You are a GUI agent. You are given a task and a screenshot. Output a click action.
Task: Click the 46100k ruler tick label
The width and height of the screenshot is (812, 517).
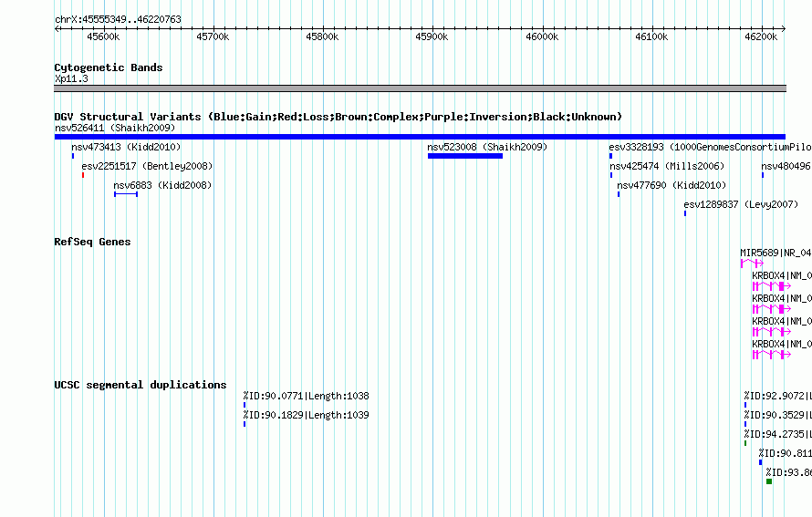pyautogui.click(x=651, y=36)
